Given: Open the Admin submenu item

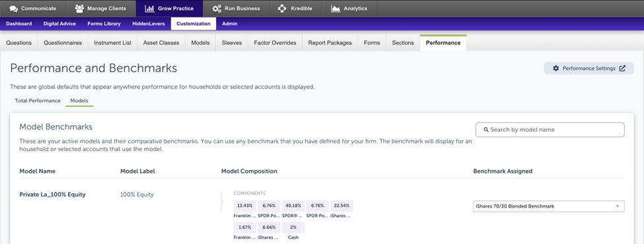Looking at the screenshot, I should (x=230, y=24).
